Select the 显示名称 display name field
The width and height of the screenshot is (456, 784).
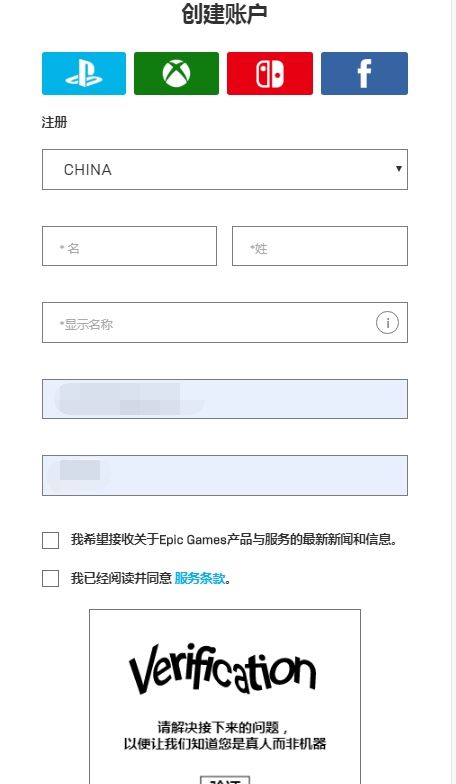[225, 322]
